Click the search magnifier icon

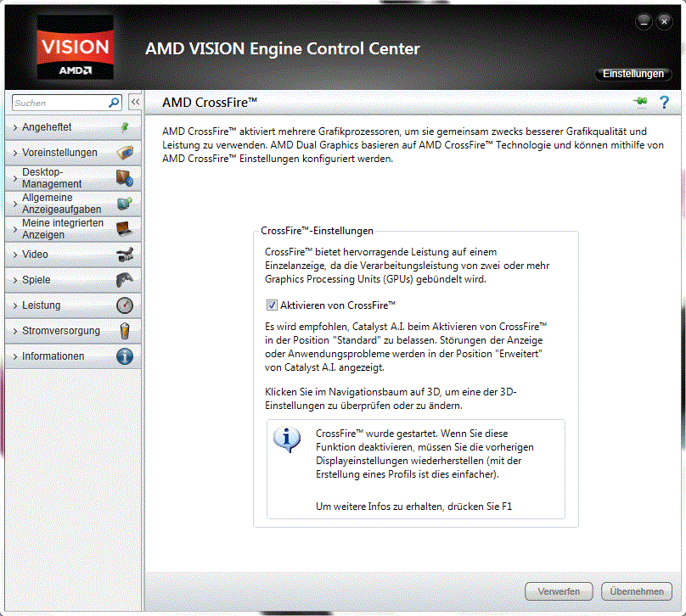click(114, 103)
